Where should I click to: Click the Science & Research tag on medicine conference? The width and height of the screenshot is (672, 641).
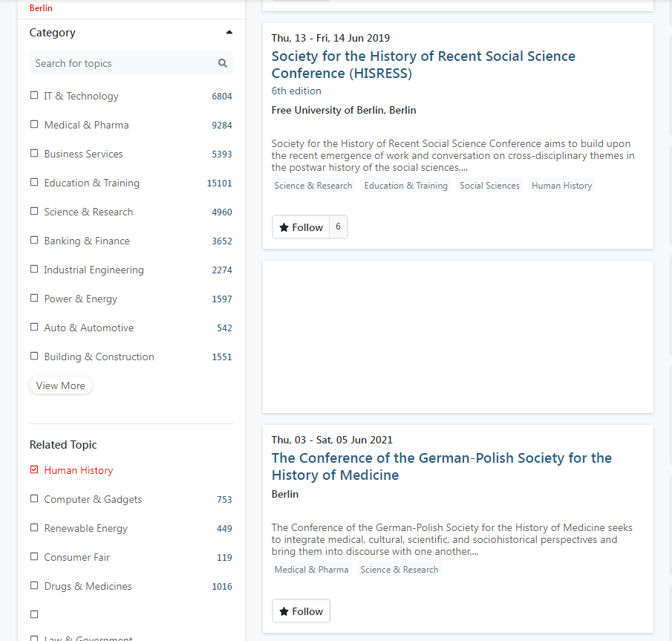(399, 570)
